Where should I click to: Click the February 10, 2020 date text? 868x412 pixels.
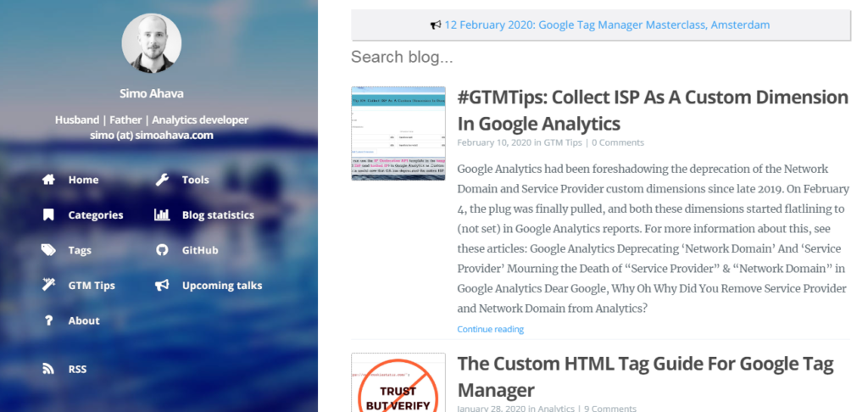coord(494,142)
